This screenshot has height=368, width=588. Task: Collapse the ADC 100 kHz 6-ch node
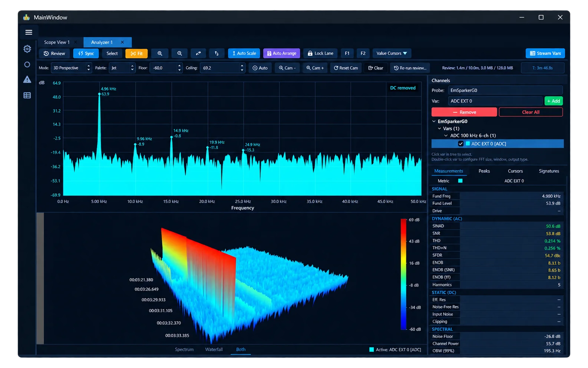(x=446, y=135)
